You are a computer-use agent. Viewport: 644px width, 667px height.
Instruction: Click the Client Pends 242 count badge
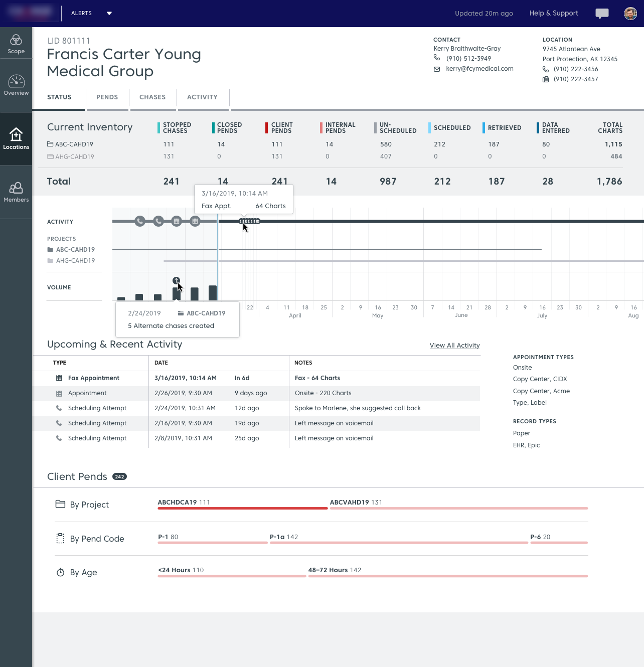[119, 476]
